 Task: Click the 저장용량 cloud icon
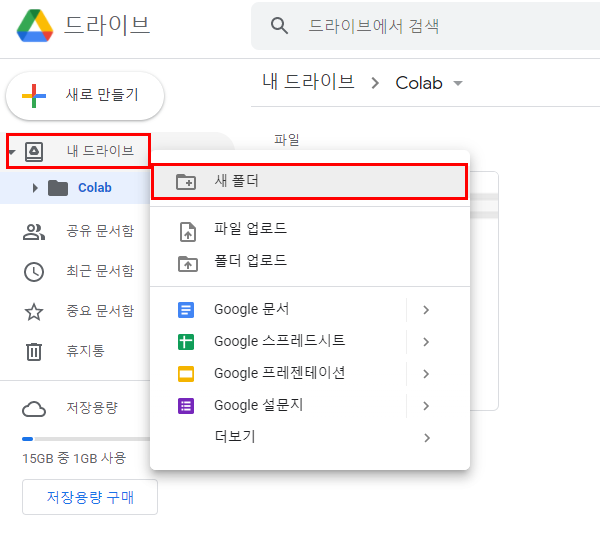coord(34,409)
